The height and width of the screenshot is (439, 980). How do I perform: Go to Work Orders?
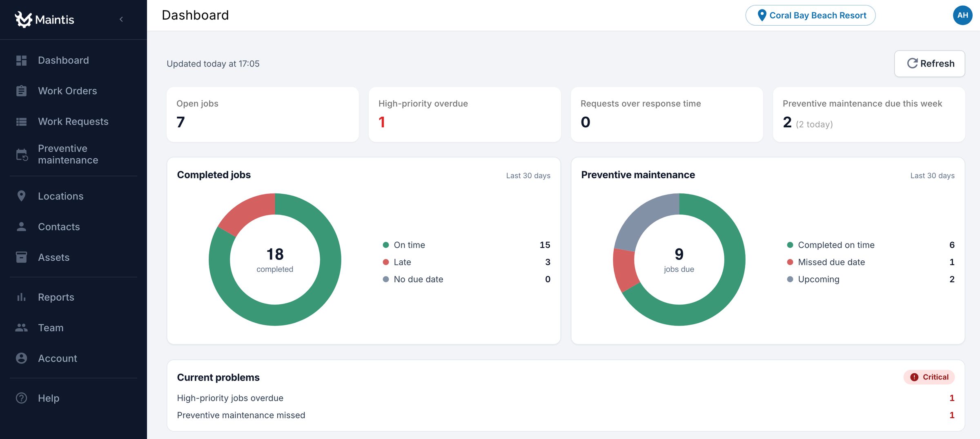point(73,91)
